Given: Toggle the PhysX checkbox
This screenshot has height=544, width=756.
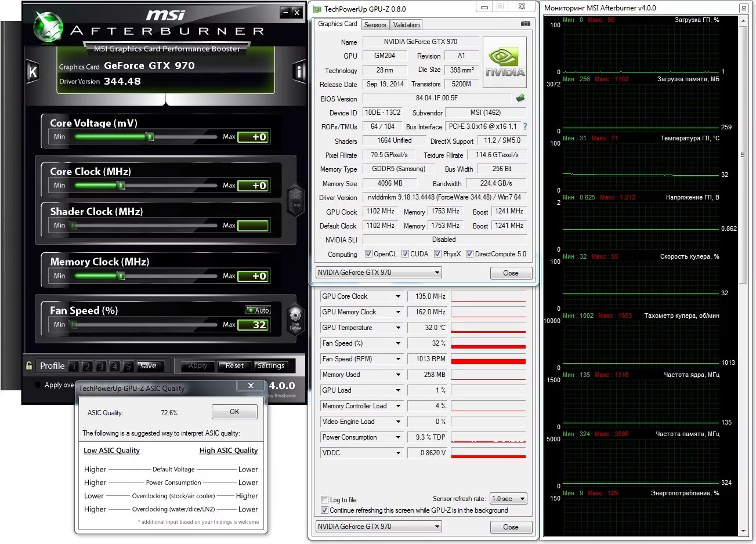Looking at the screenshot, I should point(437,254).
